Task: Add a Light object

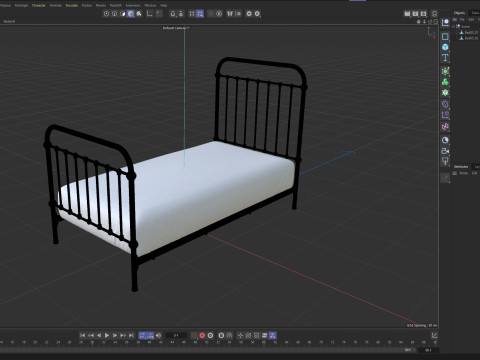Action: click(x=445, y=162)
